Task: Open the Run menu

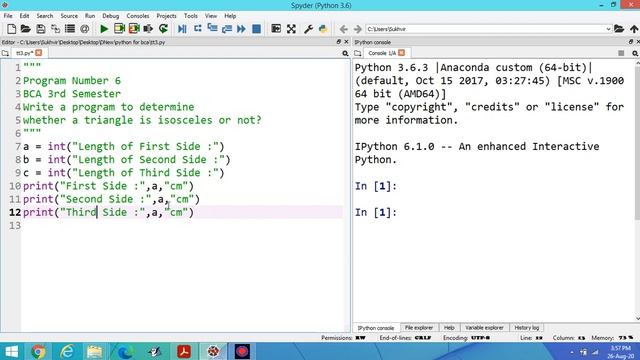Action: (90, 16)
